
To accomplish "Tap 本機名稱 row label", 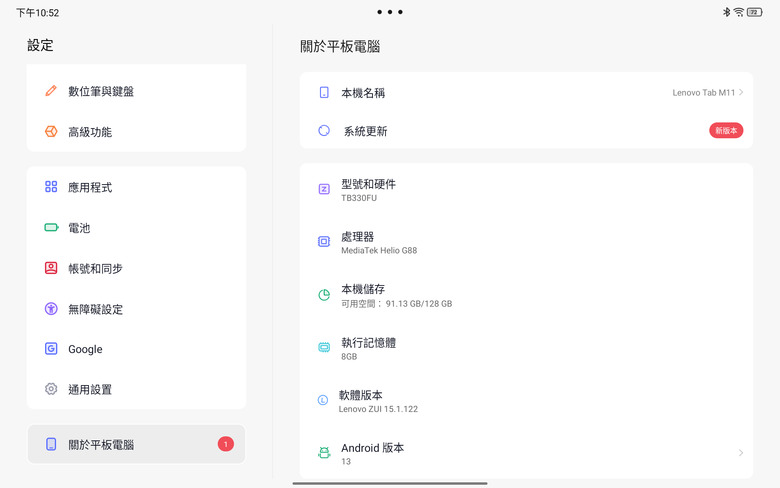I will pos(363,93).
